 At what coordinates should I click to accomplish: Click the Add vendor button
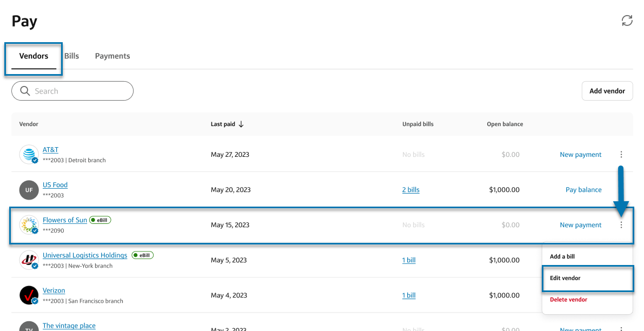(607, 91)
